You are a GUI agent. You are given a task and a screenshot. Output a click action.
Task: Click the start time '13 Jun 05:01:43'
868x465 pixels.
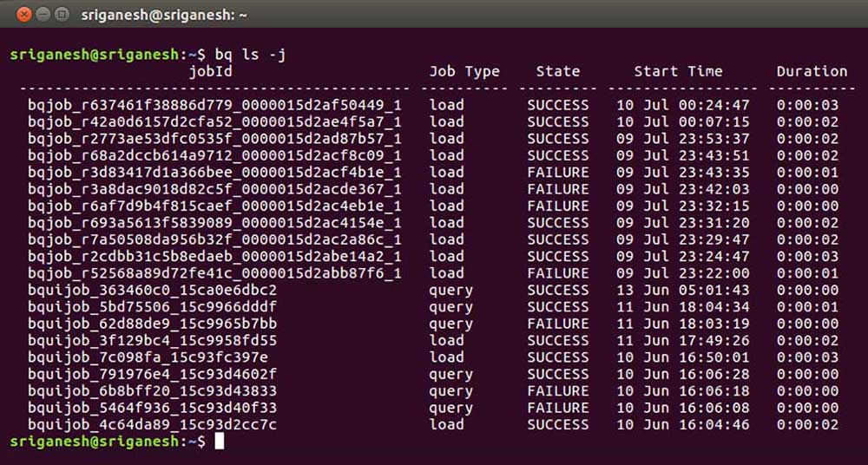683,290
